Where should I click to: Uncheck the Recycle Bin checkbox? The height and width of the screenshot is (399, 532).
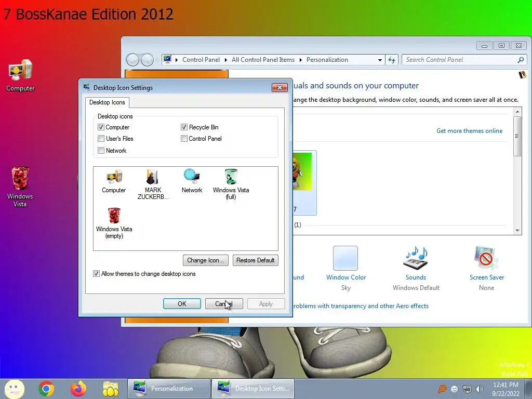pyautogui.click(x=184, y=127)
